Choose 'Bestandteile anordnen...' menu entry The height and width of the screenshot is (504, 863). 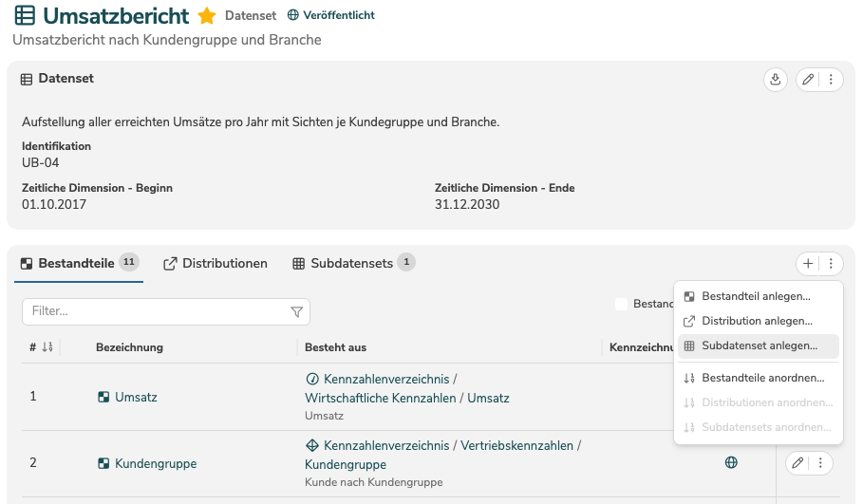[x=762, y=378]
